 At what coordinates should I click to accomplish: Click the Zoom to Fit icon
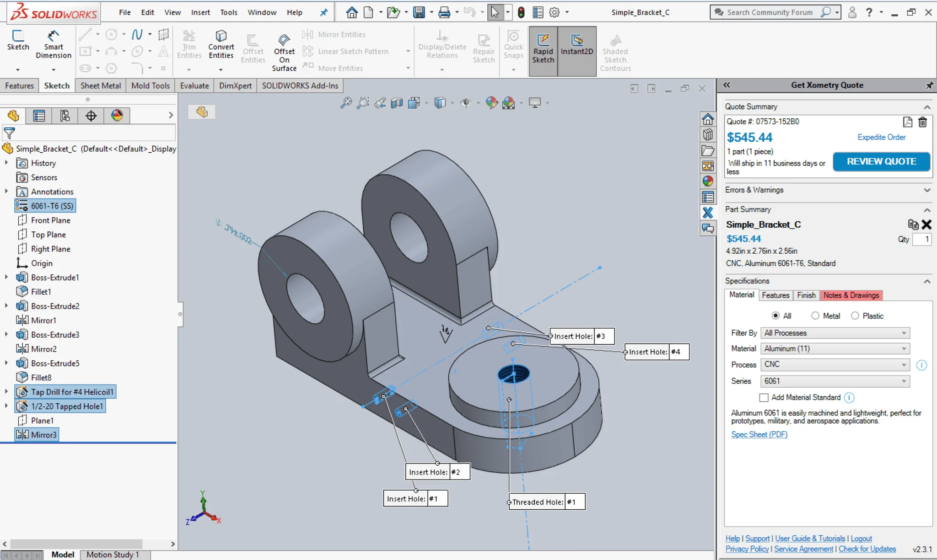pyautogui.click(x=346, y=103)
